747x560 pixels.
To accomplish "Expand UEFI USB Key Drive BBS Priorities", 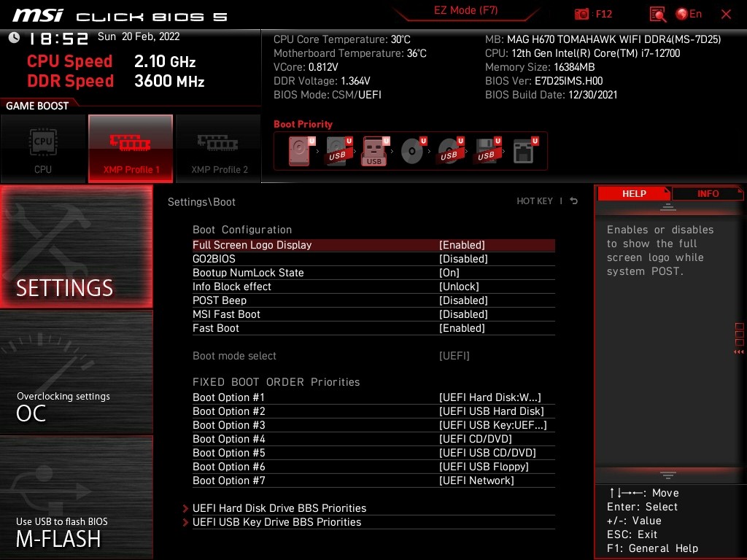I will 276,522.
